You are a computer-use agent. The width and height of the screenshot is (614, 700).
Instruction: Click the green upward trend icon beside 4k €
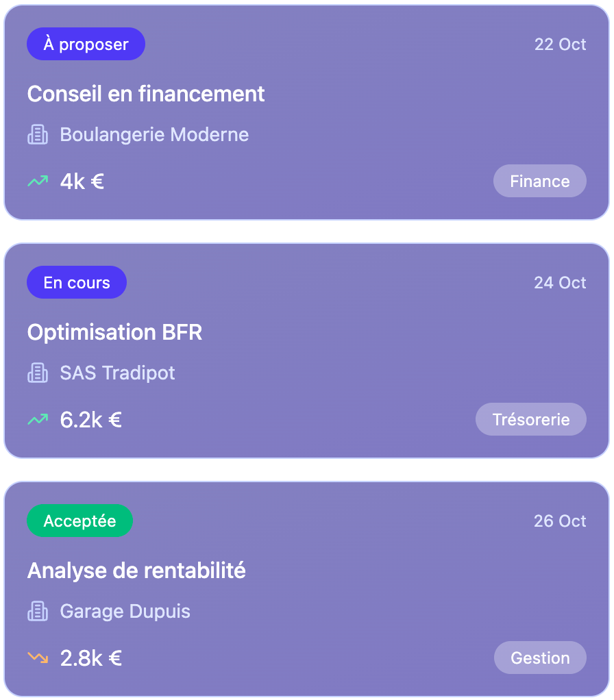[38, 182]
